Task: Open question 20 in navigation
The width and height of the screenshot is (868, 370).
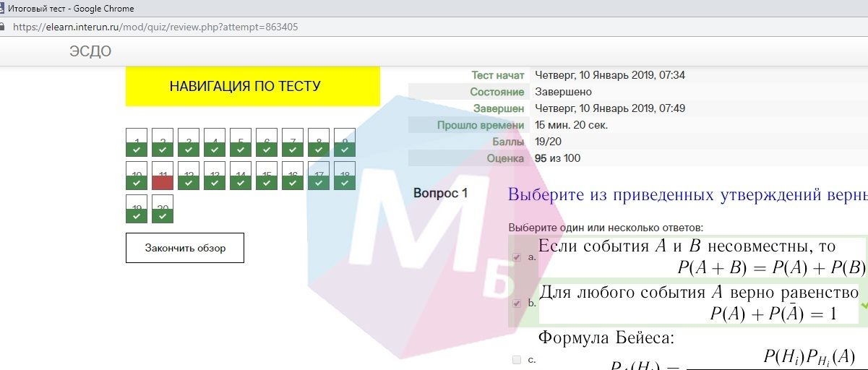Action: [x=163, y=209]
